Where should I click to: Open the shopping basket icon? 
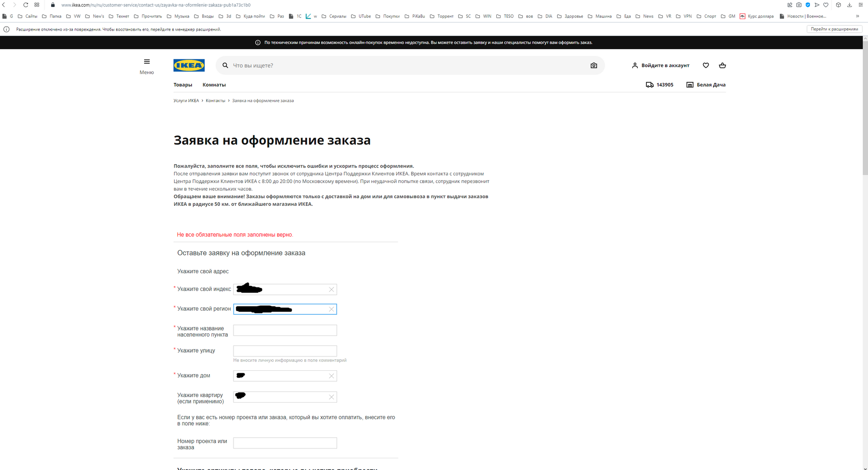pyautogui.click(x=723, y=65)
